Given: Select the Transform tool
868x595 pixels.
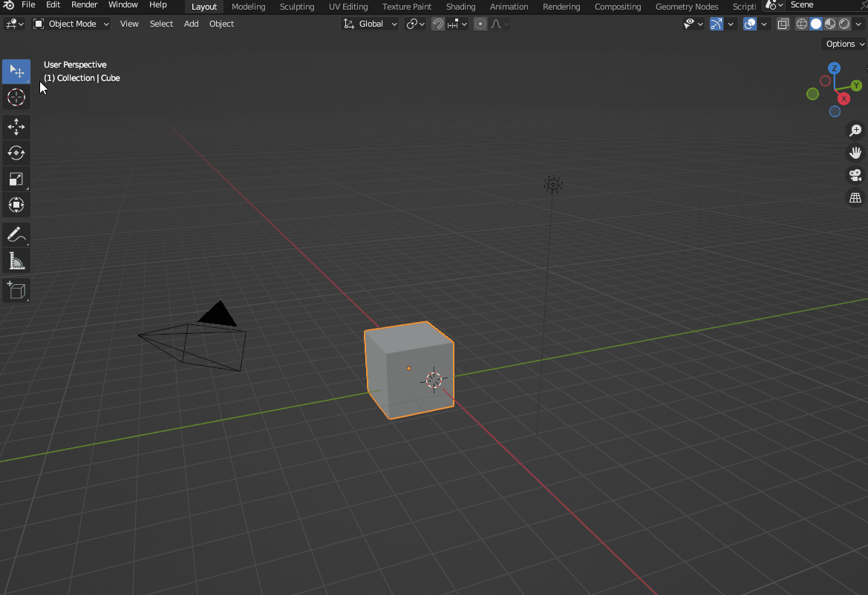Looking at the screenshot, I should point(16,205).
